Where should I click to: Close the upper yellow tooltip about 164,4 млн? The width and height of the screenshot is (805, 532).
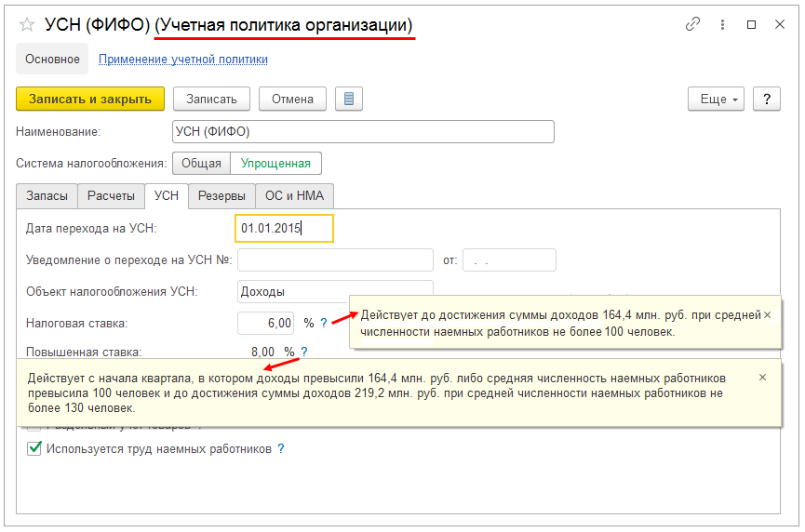click(x=767, y=315)
